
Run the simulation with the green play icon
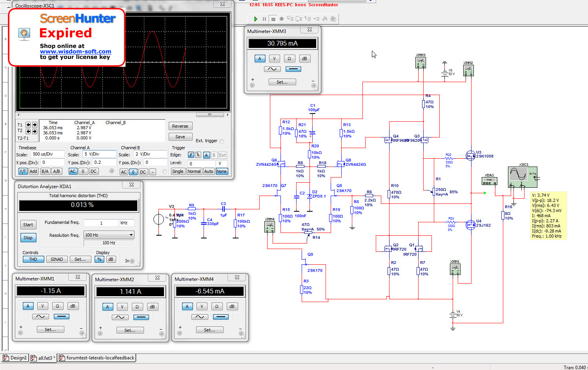[256, 19]
